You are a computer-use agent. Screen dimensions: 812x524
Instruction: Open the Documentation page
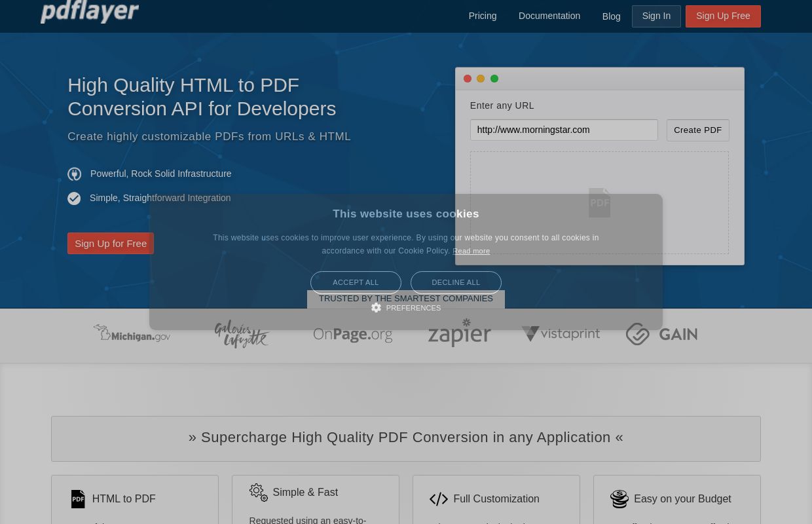pyautogui.click(x=549, y=16)
